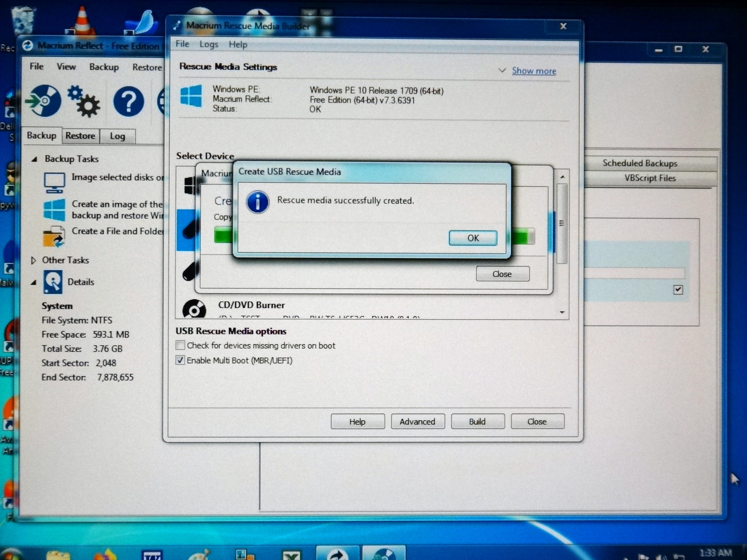Image resolution: width=747 pixels, height=560 pixels.
Task: Click OK in Create USB Rescue Media dialog
Action: pos(473,238)
